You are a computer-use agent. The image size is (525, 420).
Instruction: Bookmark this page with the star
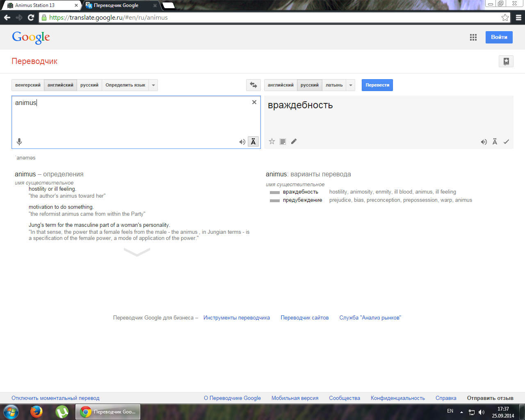click(505, 18)
